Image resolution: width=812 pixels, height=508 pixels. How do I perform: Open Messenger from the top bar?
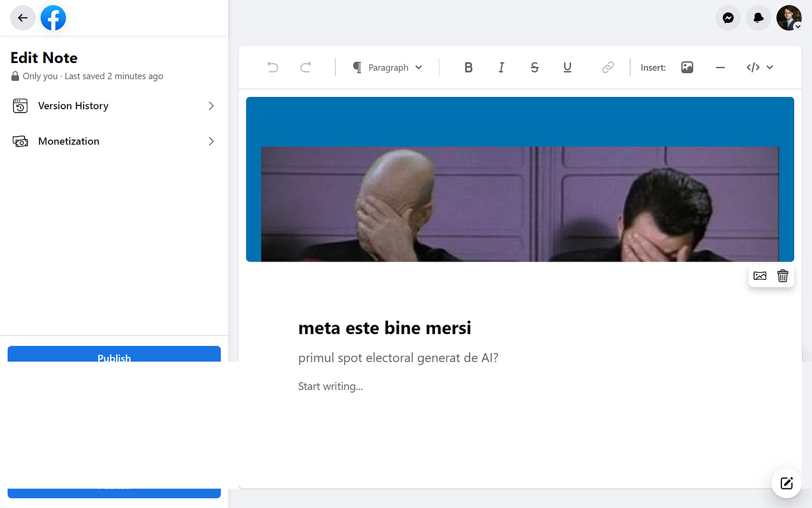[x=728, y=18]
